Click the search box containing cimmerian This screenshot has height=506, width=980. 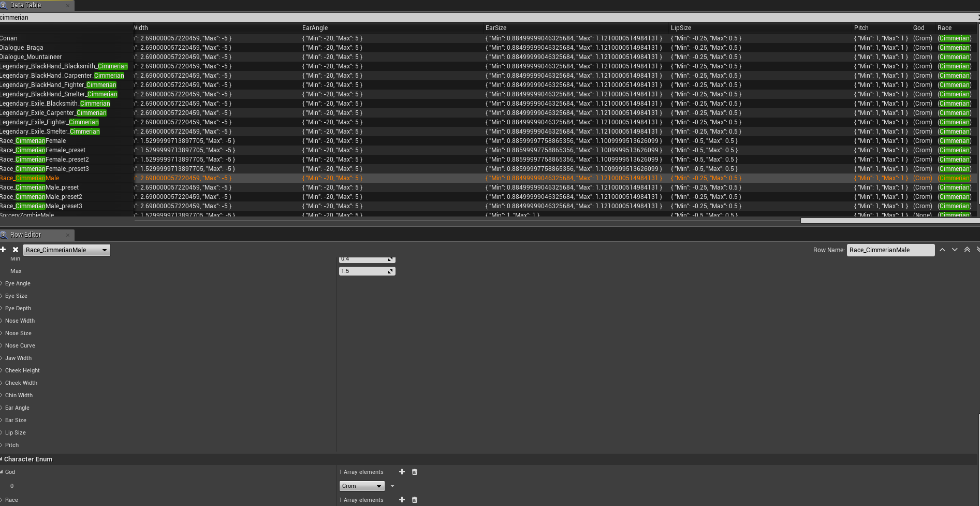click(489, 18)
